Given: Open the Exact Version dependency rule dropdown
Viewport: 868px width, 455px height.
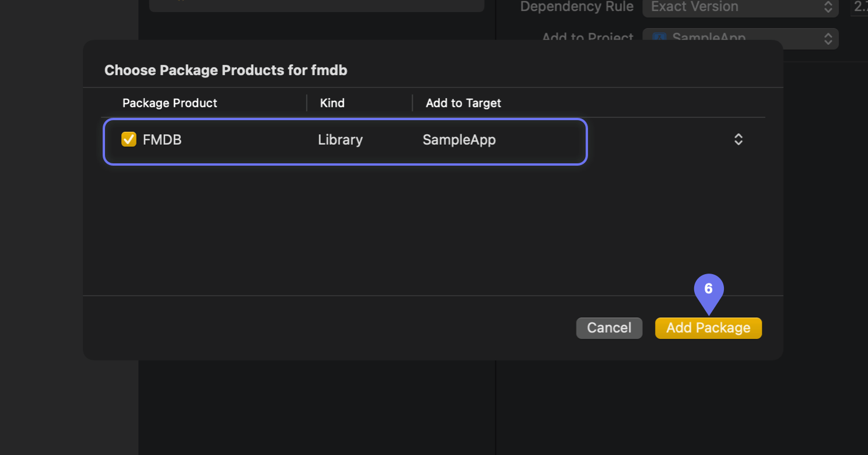Looking at the screenshot, I should point(740,8).
